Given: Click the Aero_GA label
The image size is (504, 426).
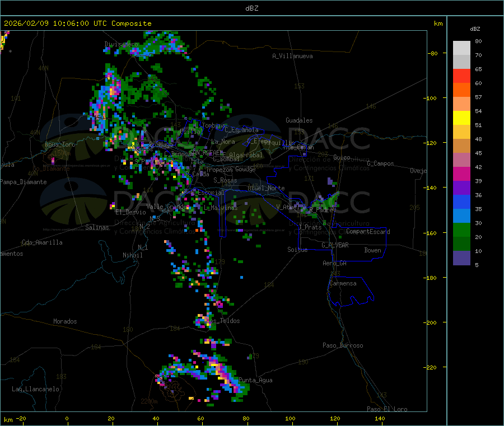Looking at the screenshot, I should [335, 263].
